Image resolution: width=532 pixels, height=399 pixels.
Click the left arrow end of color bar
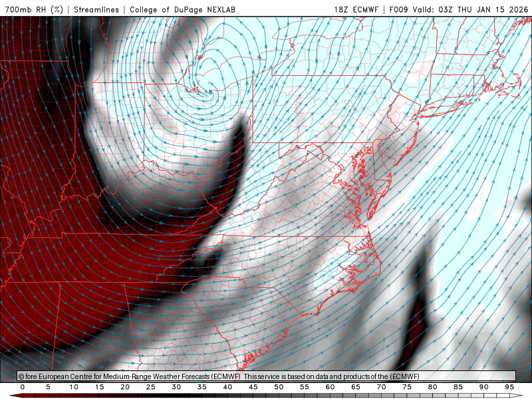pos(15,396)
